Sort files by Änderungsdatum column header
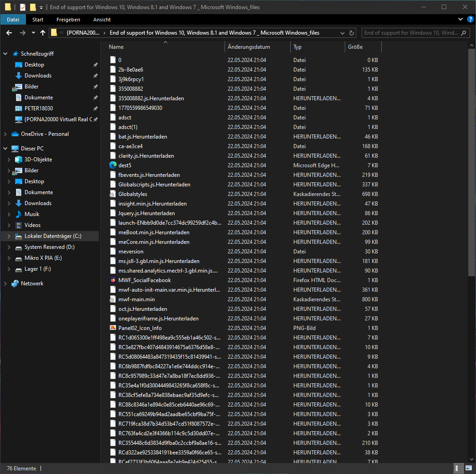Screen dimensions: 476x474 249,47
